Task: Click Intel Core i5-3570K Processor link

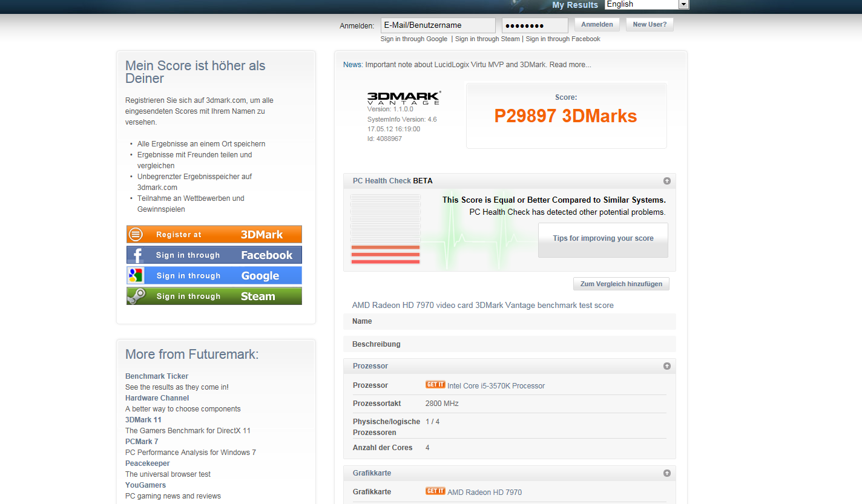Action: [496, 386]
